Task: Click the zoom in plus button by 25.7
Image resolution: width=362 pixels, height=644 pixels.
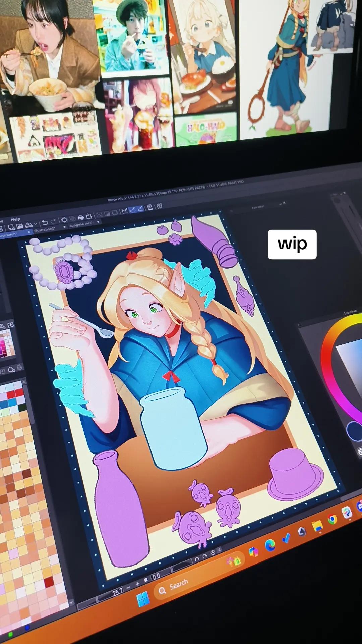Action: pyautogui.click(x=137, y=584)
